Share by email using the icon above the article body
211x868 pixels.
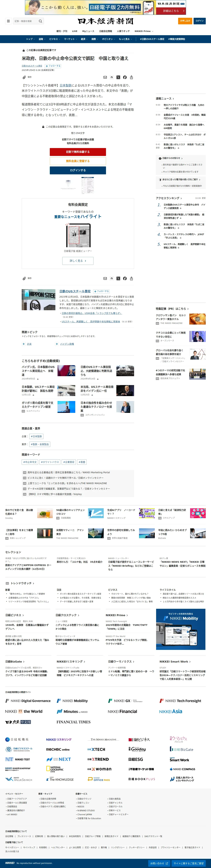pyautogui.click(x=105, y=77)
